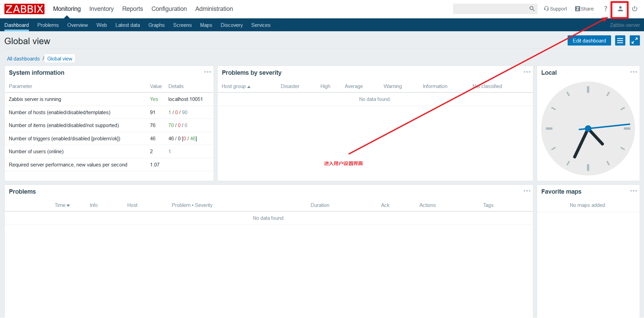Viewport: 644px width, 318px height.
Task: Open Problems widget options menu
Action: [x=527, y=191]
